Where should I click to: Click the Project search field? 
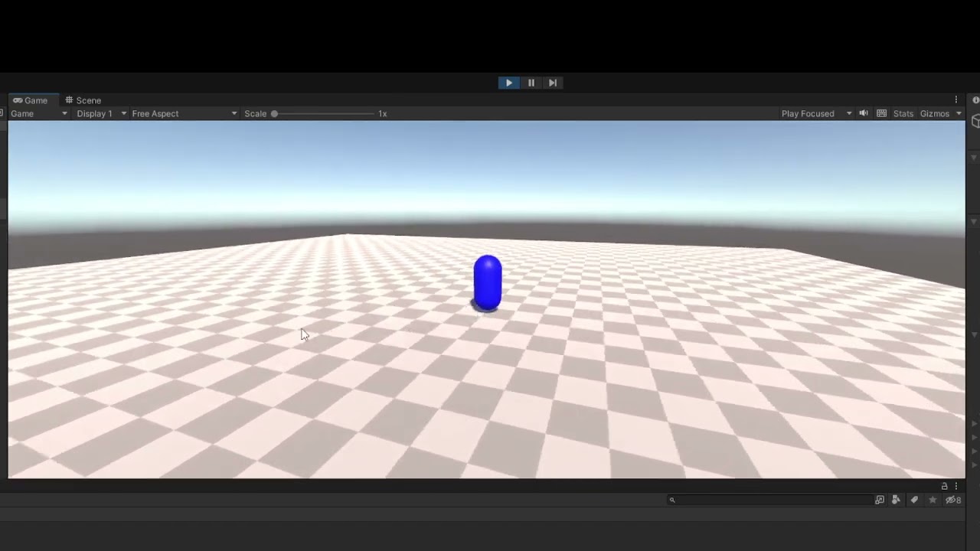pyautogui.click(x=770, y=500)
